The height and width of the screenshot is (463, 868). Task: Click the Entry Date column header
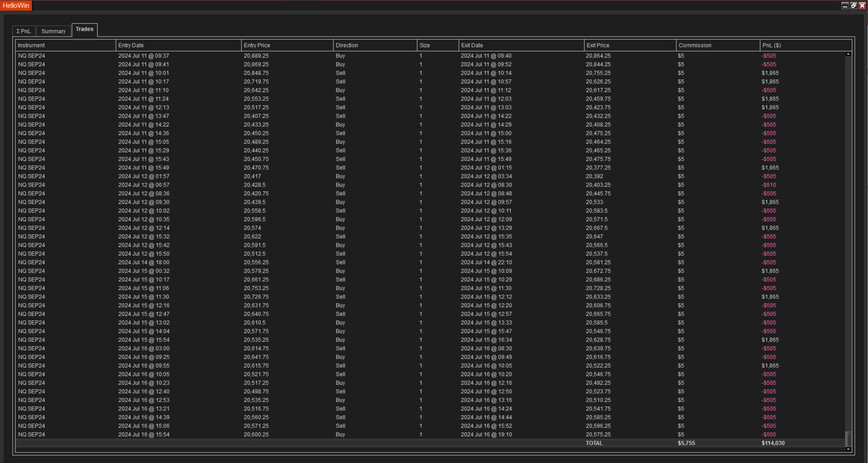[x=179, y=45]
